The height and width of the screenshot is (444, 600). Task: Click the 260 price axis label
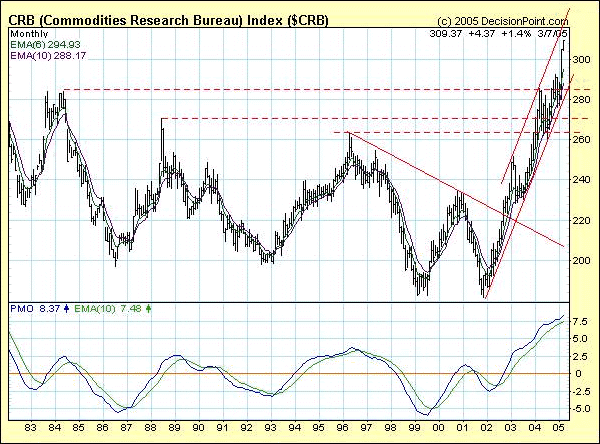[x=582, y=141]
